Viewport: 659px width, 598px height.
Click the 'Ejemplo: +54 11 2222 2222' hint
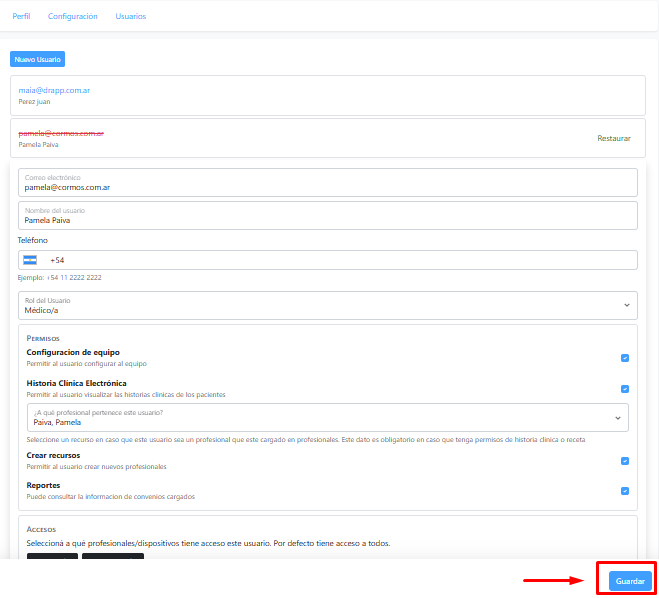59,277
